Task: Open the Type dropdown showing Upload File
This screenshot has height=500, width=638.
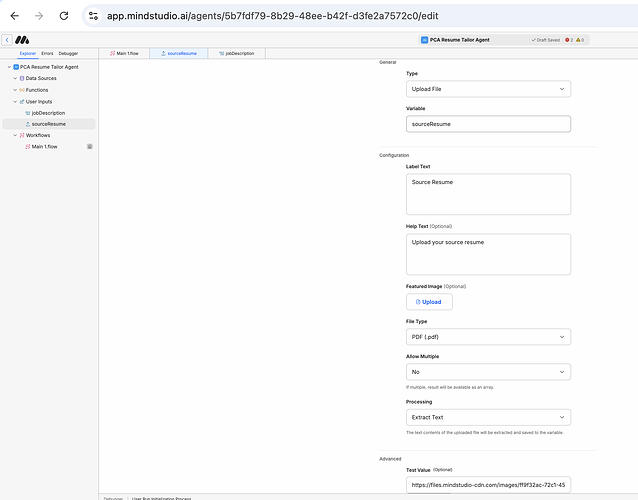Action: (488, 89)
